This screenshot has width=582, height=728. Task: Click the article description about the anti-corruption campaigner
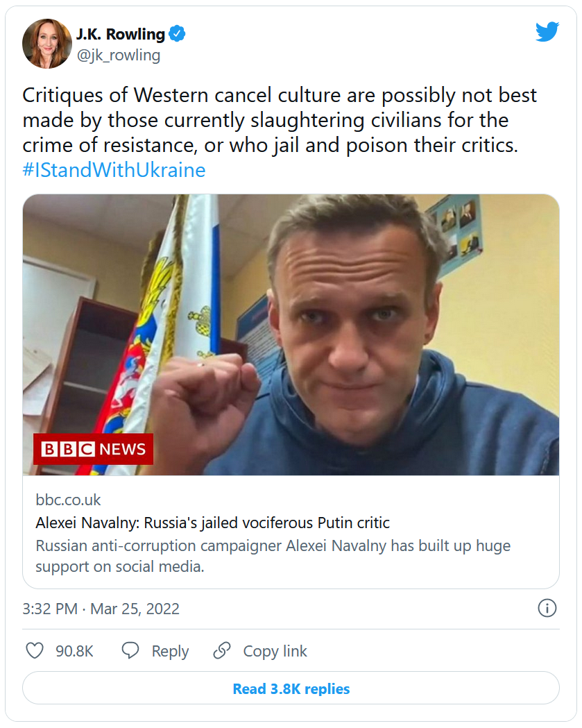(x=273, y=555)
